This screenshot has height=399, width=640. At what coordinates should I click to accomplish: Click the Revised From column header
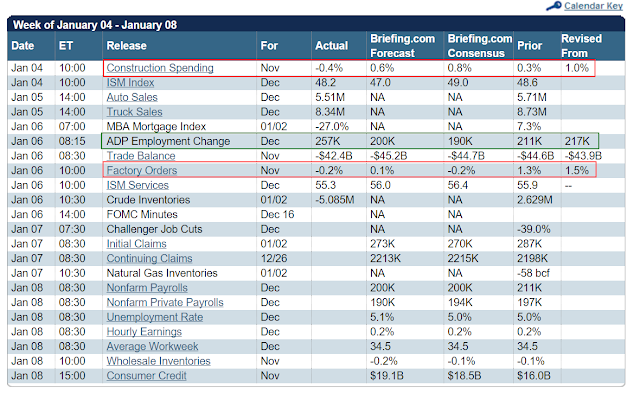coord(581,46)
